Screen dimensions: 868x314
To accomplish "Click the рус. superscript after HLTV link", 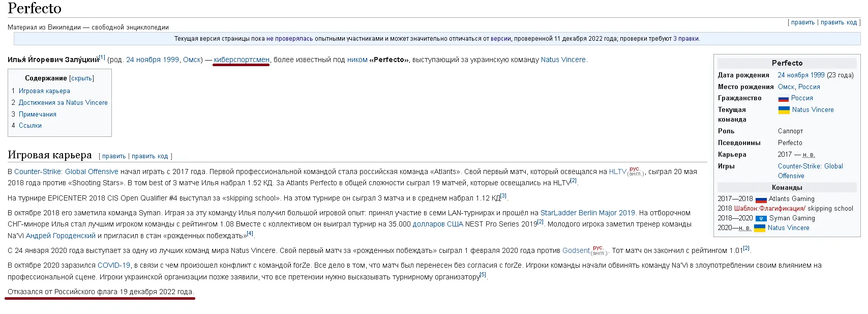I will pyautogui.click(x=635, y=169).
